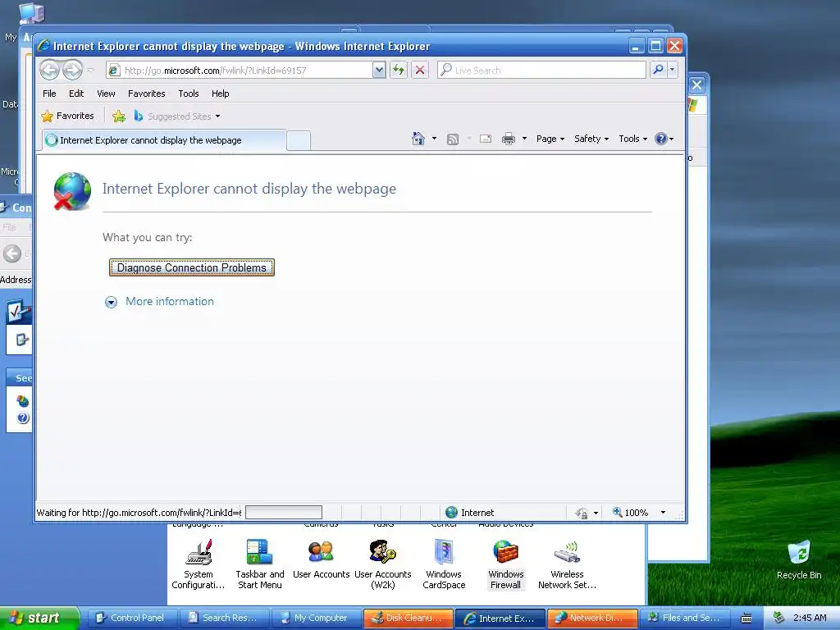Image resolution: width=840 pixels, height=630 pixels.
Task: Open the recent pages dropdown arrow
Action: pyautogui.click(x=90, y=70)
